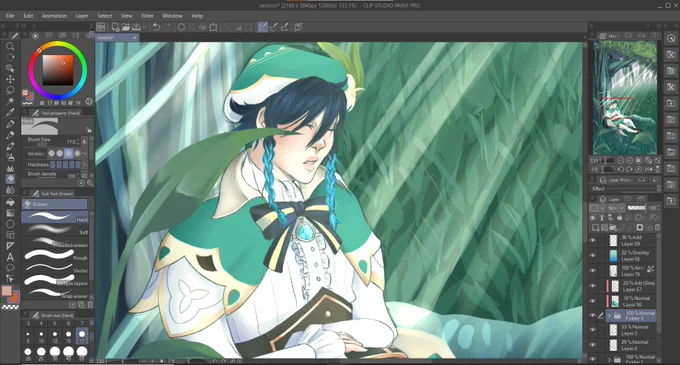Open the File menu
The width and height of the screenshot is (680, 365).
[10, 16]
